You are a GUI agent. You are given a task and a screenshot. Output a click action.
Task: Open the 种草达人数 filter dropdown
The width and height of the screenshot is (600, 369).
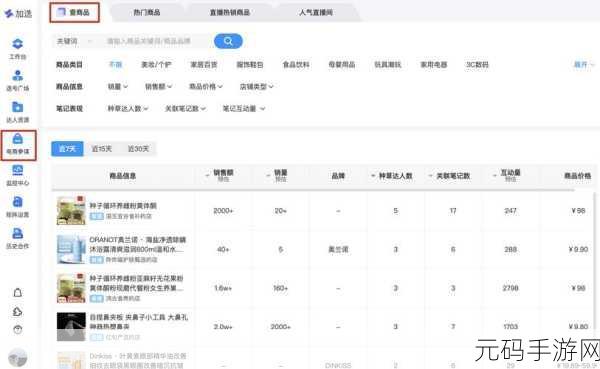(x=128, y=109)
